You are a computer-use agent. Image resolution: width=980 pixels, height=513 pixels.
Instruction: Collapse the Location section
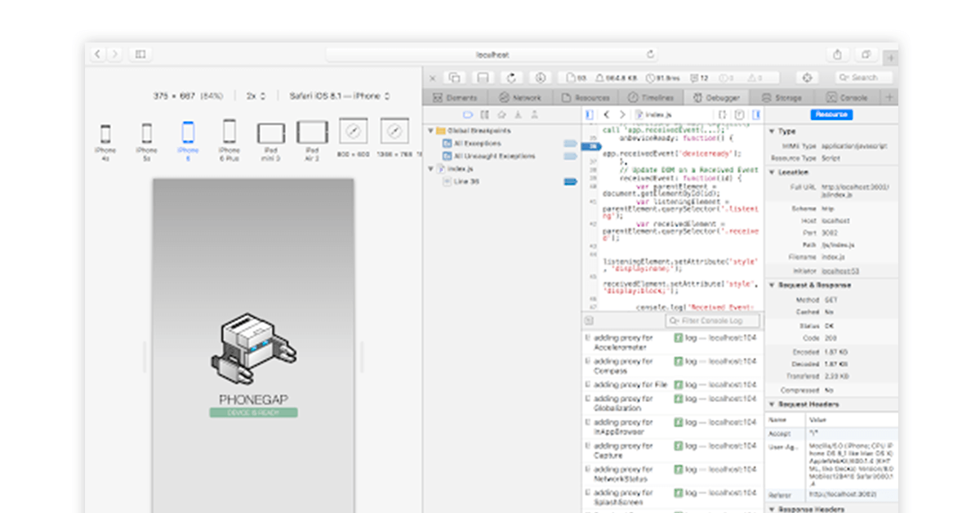click(772, 172)
